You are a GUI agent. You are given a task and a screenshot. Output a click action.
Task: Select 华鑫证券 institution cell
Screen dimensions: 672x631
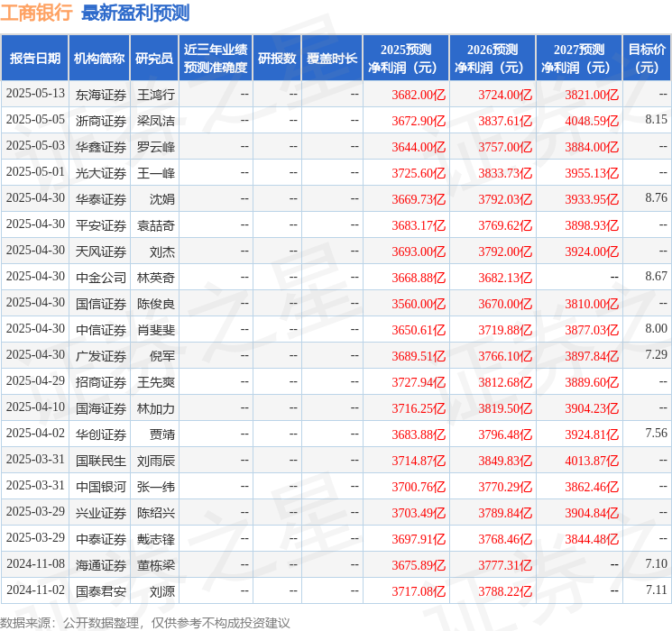click(101, 147)
